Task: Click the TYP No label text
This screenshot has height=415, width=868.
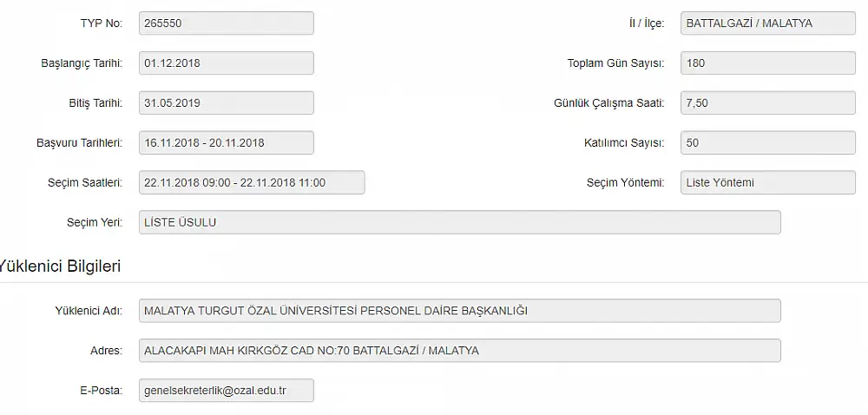Action: (x=102, y=23)
